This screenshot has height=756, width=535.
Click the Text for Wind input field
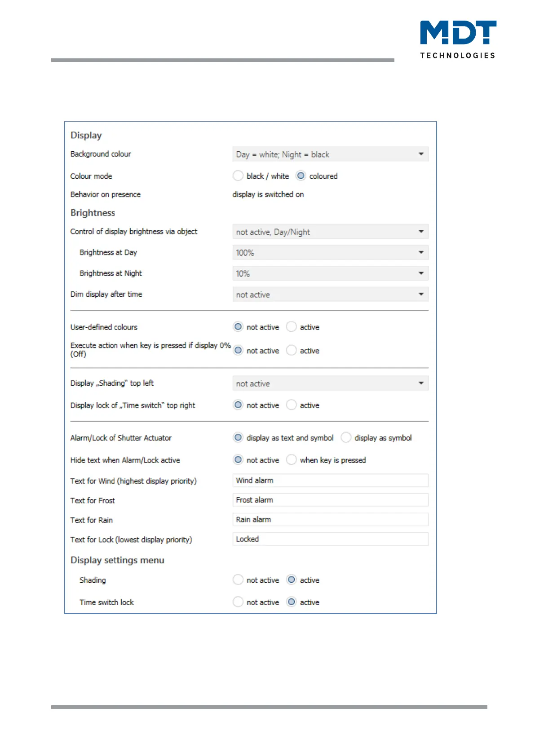(330, 480)
